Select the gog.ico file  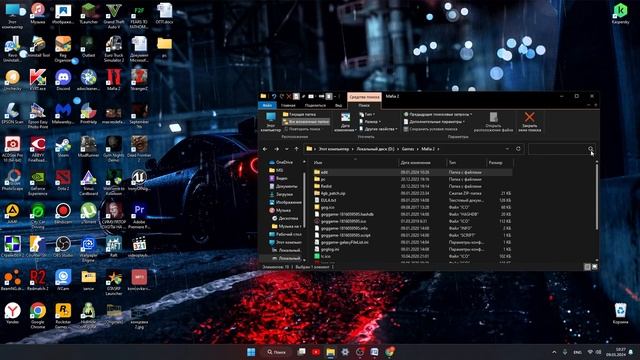pos(412,207)
